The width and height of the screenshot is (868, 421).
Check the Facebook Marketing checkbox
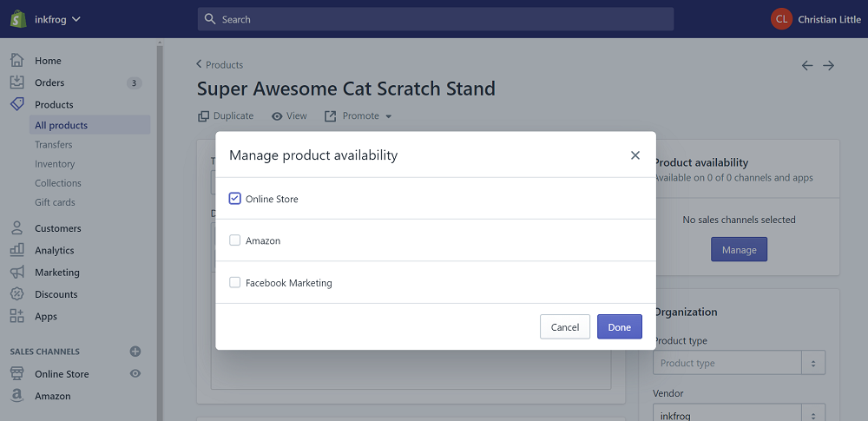click(235, 283)
